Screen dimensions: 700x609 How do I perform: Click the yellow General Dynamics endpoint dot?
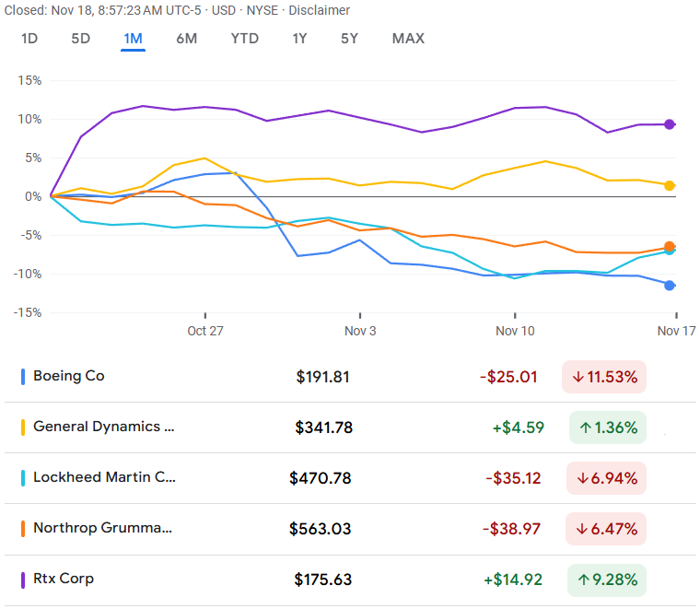(670, 186)
